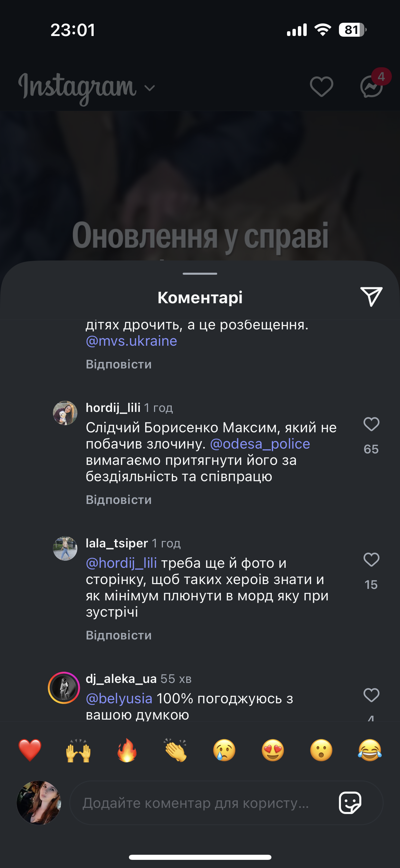The image size is (400, 868).
Task: Reply to lala_tsiper's comment
Action: tap(119, 635)
